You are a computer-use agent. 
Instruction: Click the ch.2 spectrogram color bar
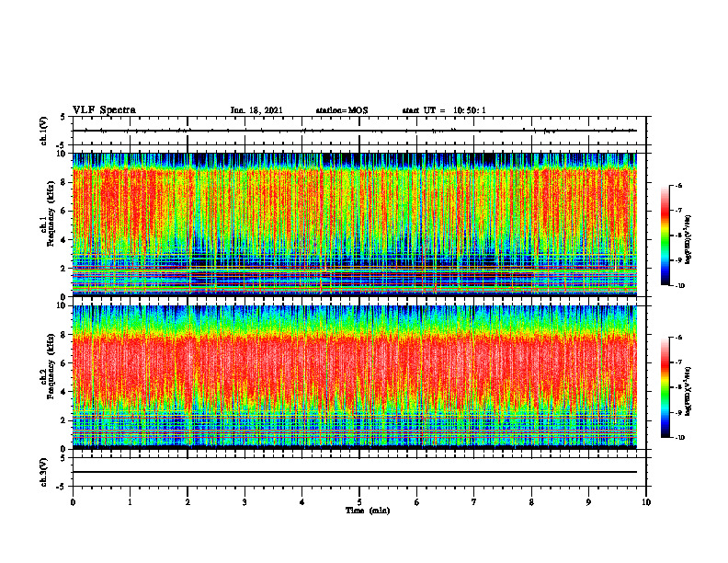tap(665, 387)
